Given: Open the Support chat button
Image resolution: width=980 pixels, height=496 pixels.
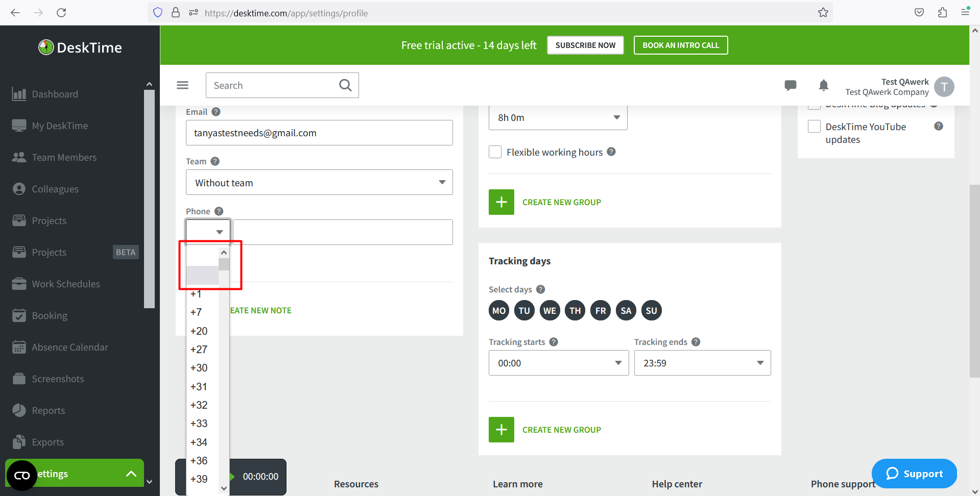Looking at the screenshot, I should coord(914,474).
